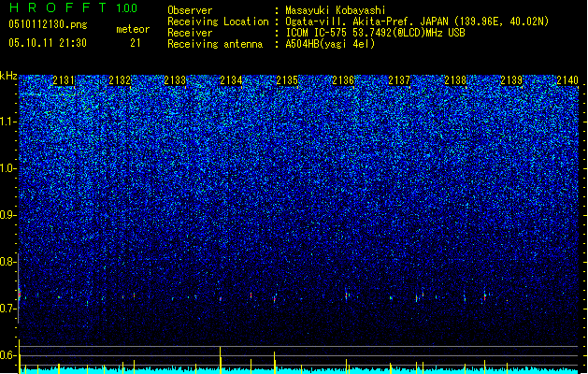Click the 2136 time marker

[x=343, y=80]
